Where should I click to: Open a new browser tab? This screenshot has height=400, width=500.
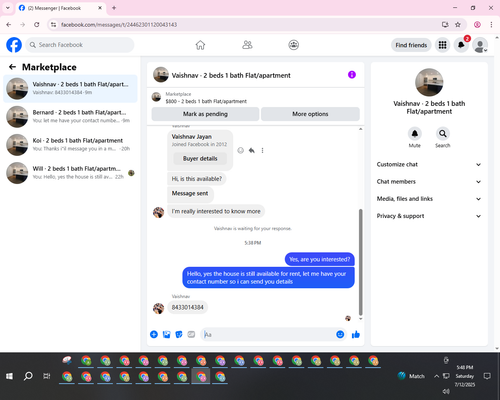tap(114, 8)
